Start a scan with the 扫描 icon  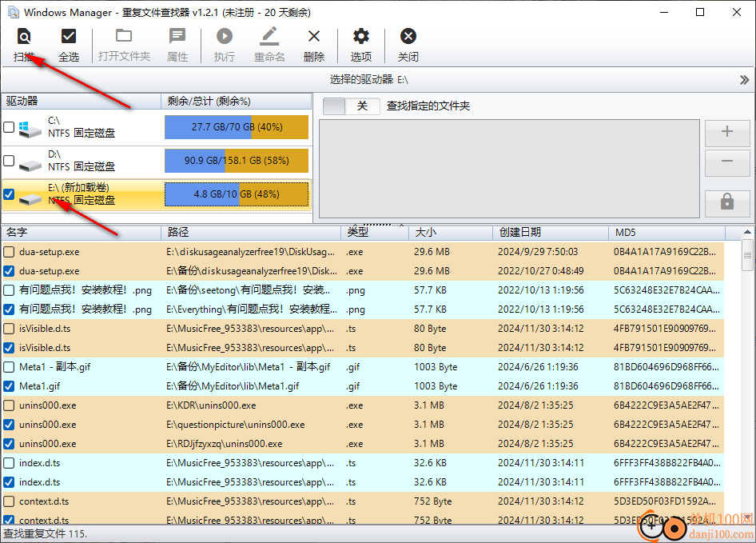(x=24, y=36)
